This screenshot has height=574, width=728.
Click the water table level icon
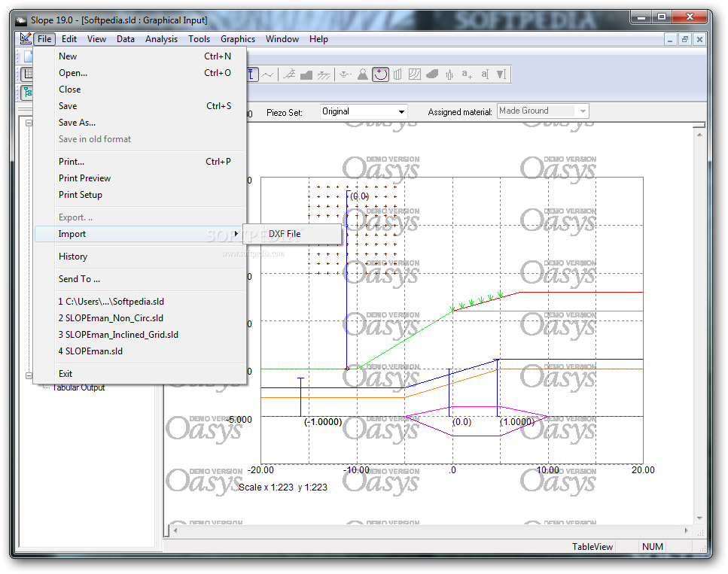tap(345, 74)
